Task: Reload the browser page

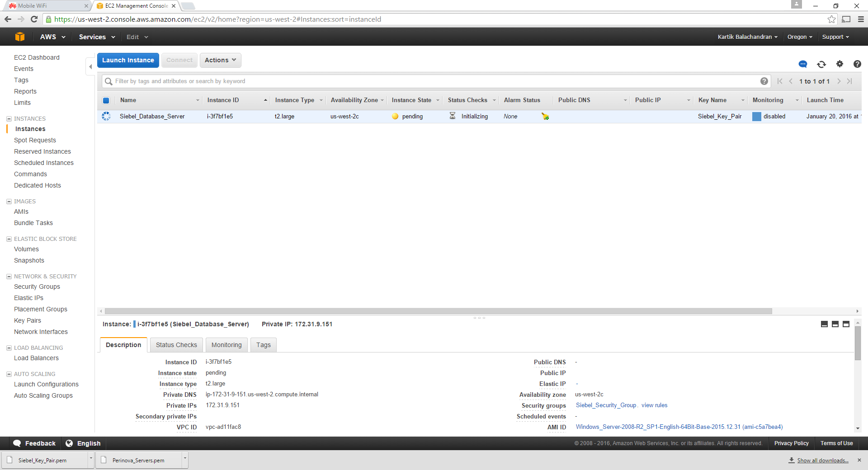Action: (34, 19)
